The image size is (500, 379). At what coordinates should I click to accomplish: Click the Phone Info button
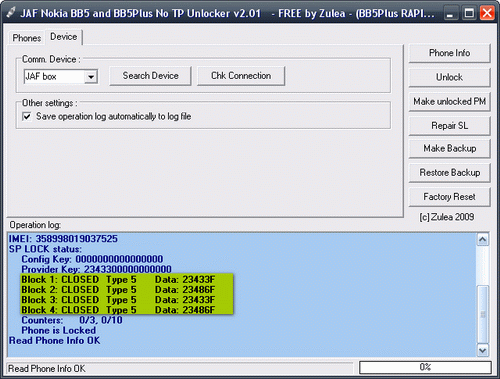[449, 53]
